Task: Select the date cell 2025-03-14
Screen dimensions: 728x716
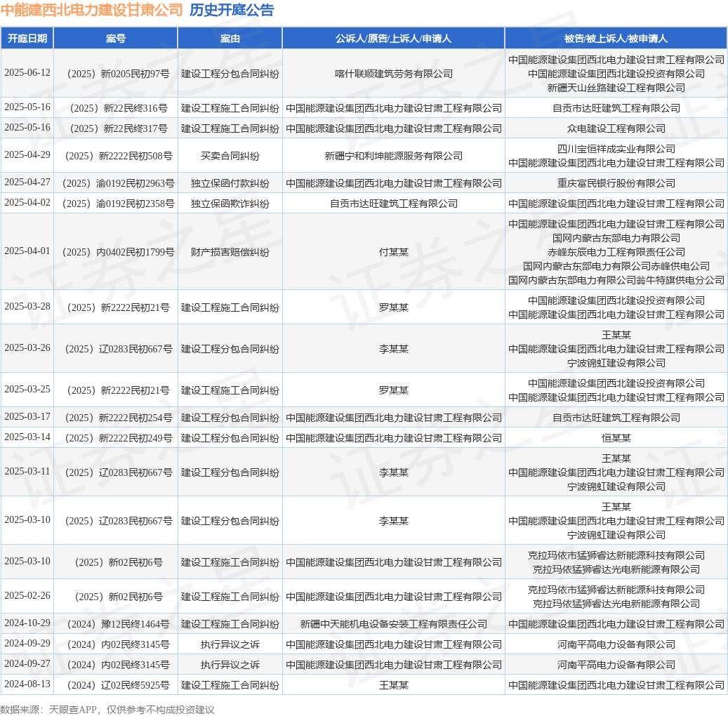Action: click(x=27, y=437)
